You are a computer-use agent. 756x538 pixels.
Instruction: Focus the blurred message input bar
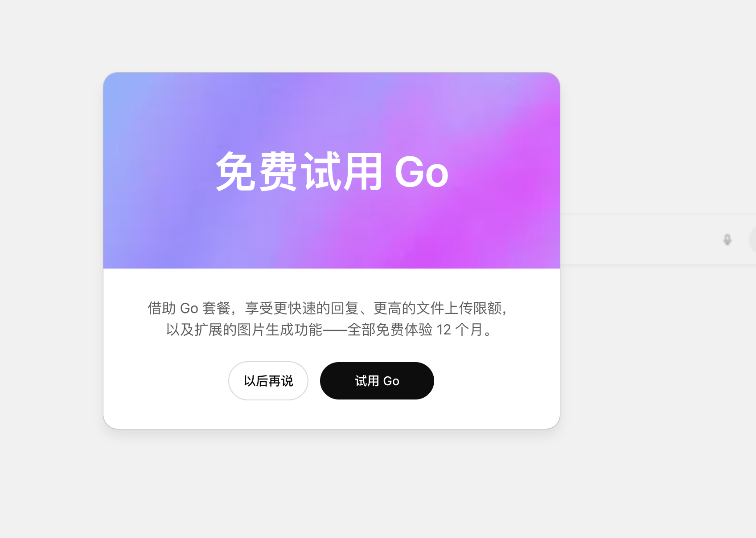tap(658, 240)
